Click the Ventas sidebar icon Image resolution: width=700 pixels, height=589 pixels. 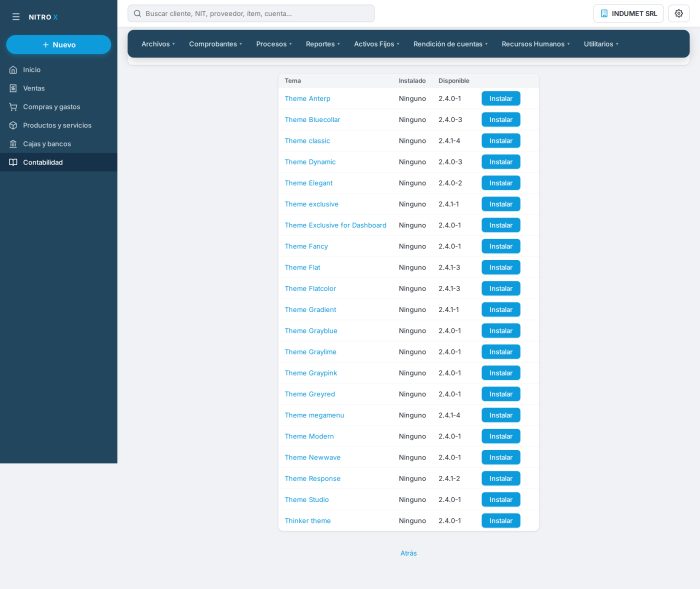13,88
